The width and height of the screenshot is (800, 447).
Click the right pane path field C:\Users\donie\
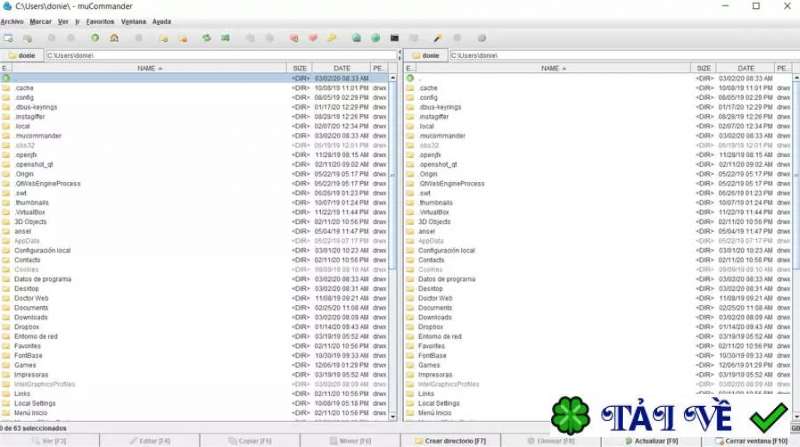coord(624,55)
